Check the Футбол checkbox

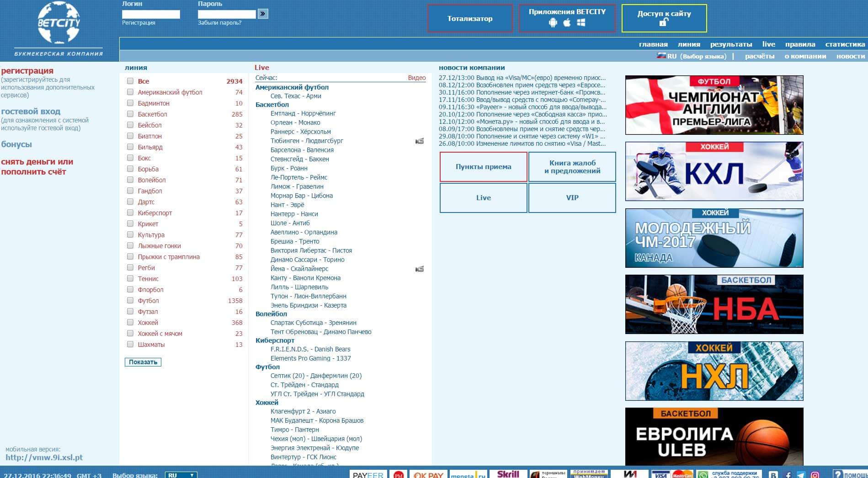point(130,300)
